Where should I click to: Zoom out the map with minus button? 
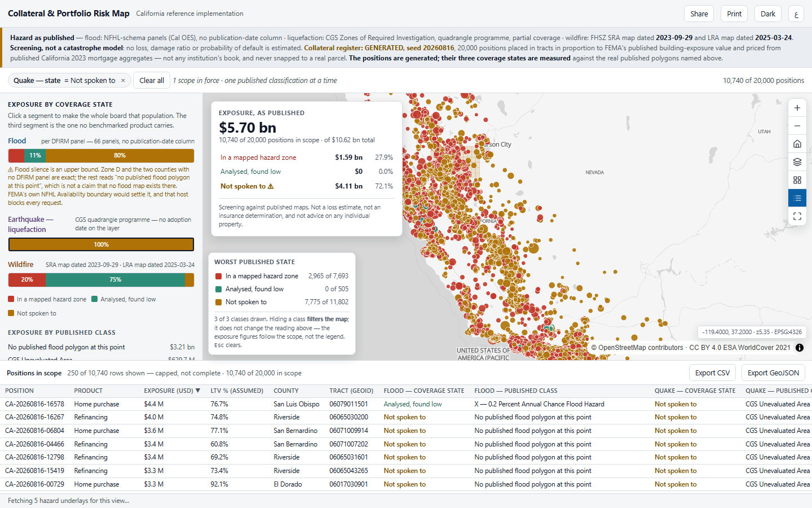coord(797,126)
